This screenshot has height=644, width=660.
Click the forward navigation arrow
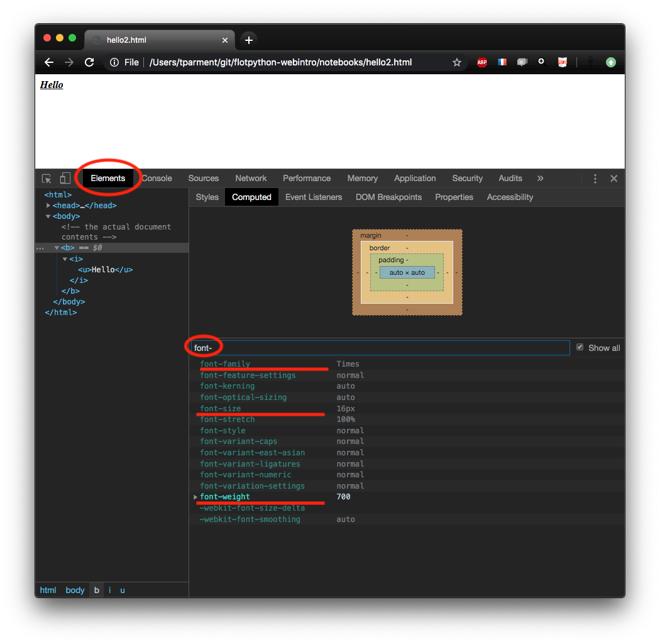69,62
